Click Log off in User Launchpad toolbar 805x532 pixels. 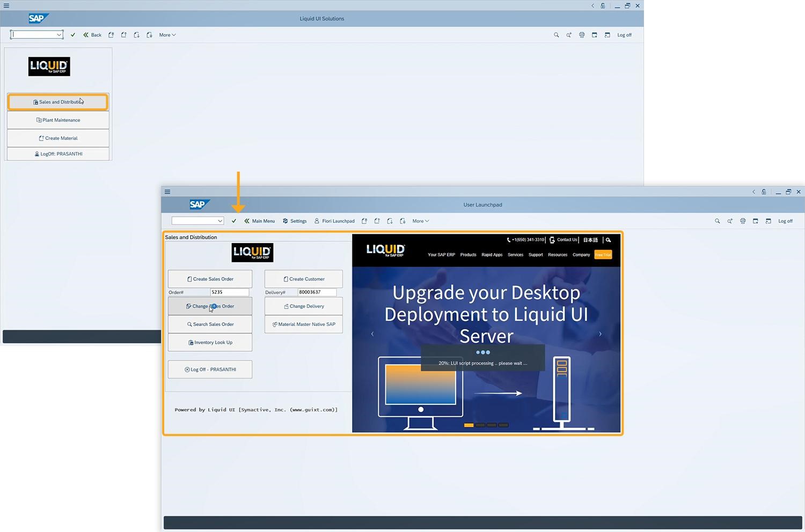click(x=785, y=221)
